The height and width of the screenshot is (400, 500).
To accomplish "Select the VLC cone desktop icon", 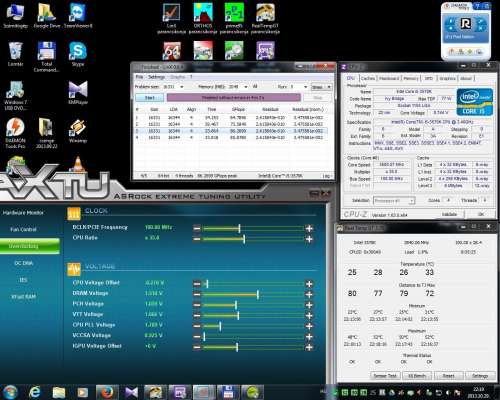I will 78,164.
